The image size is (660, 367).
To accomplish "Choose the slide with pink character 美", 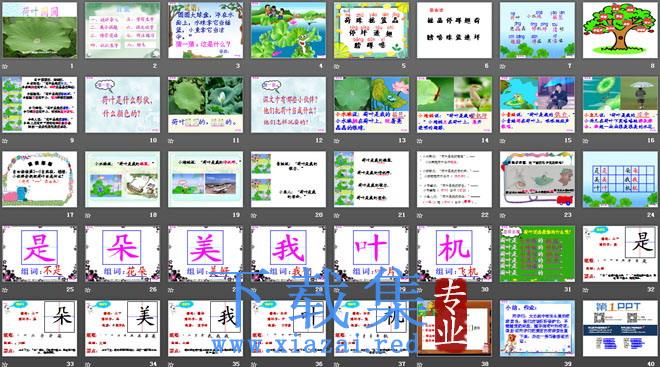I will click(x=205, y=254).
